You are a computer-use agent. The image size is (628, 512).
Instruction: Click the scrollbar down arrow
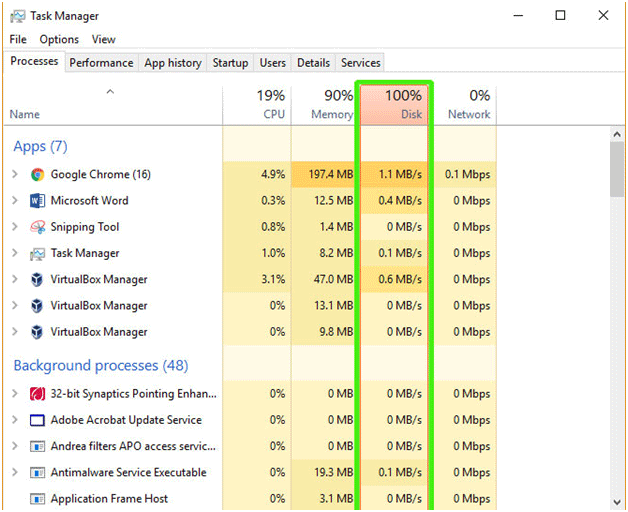(x=617, y=502)
